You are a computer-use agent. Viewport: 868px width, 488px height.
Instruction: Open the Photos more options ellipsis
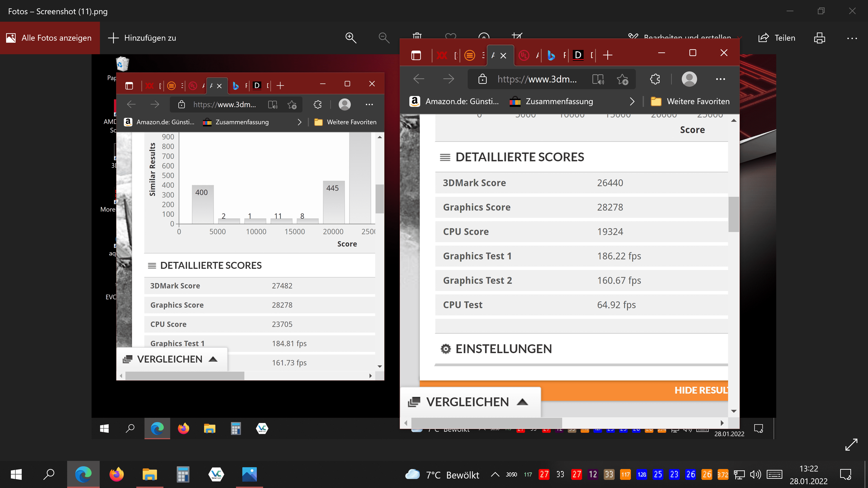click(x=852, y=38)
